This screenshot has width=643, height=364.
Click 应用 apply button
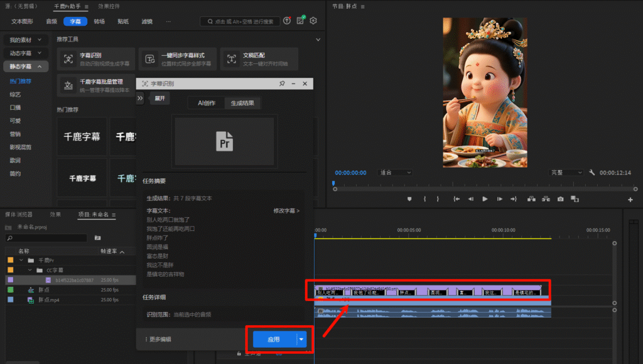pyautogui.click(x=274, y=340)
